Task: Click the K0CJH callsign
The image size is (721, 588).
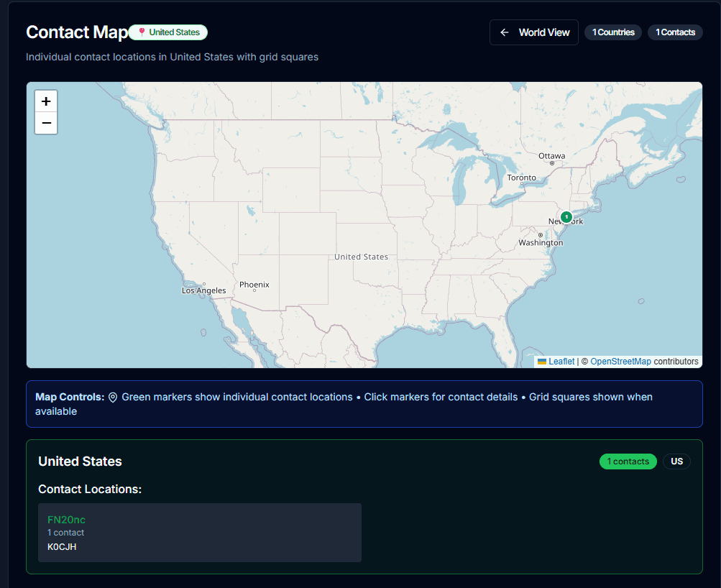Action: coord(62,546)
